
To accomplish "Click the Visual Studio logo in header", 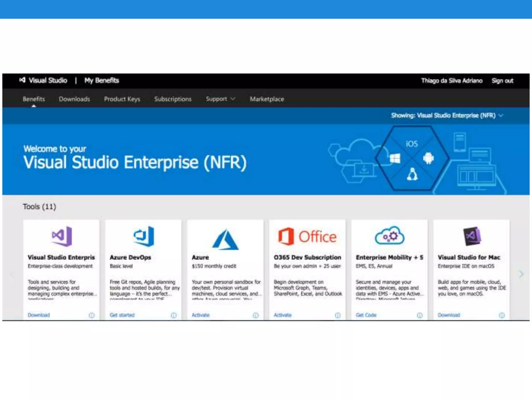I will pyautogui.click(x=23, y=80).
